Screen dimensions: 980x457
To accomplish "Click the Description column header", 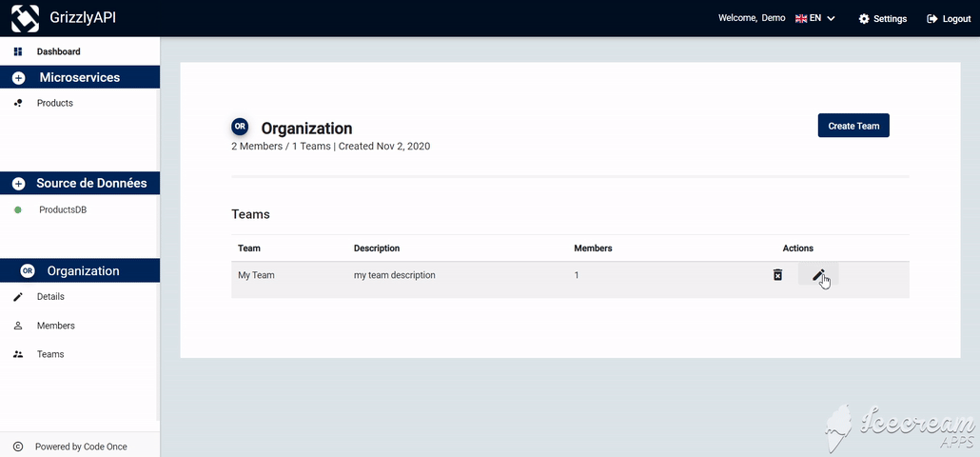I will (377, 248).
